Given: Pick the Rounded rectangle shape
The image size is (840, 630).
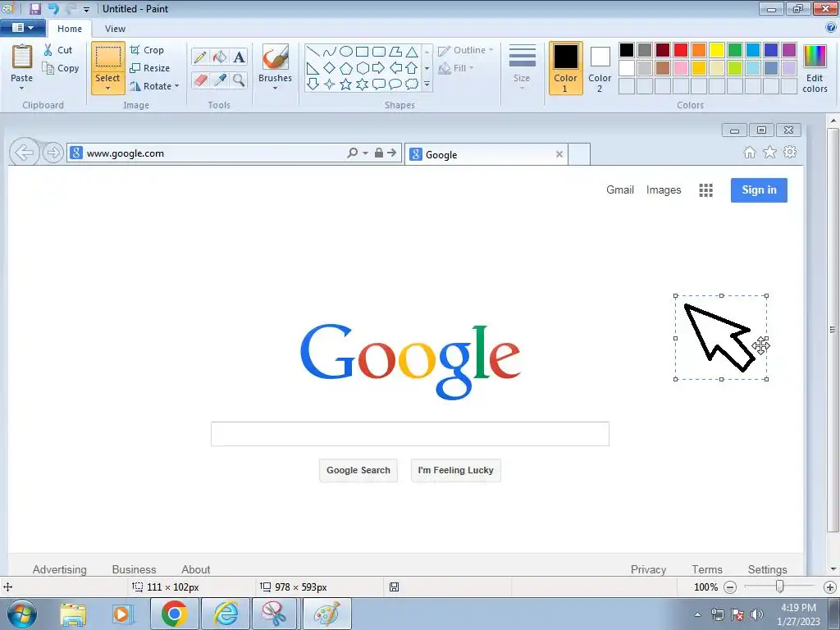Looking at the screenshot, I should 379,52.
